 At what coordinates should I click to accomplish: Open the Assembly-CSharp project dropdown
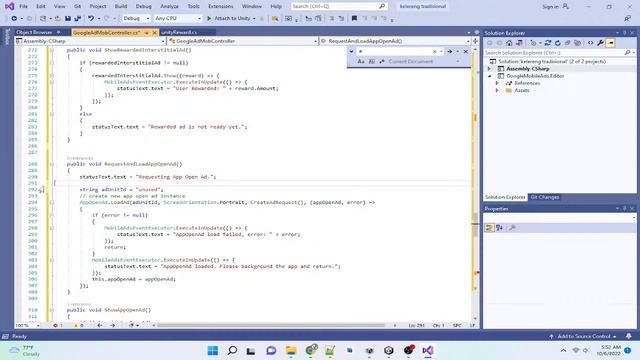tap(90, 41)
